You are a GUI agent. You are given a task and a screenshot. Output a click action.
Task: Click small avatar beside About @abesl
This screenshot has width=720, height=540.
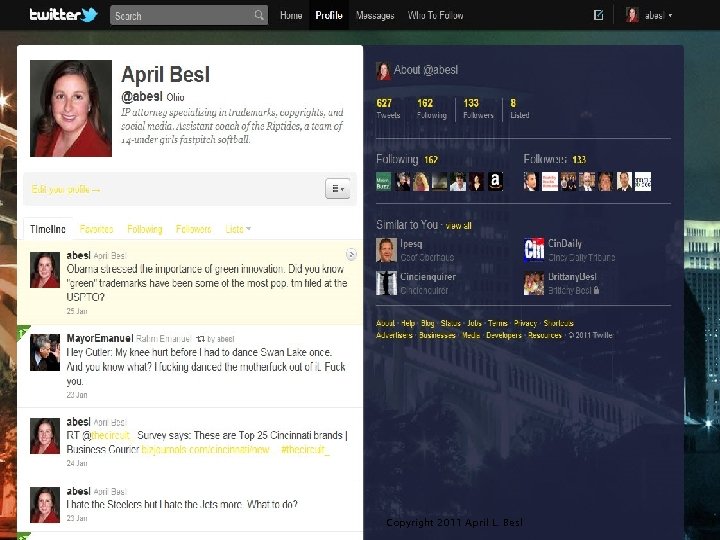383,71
